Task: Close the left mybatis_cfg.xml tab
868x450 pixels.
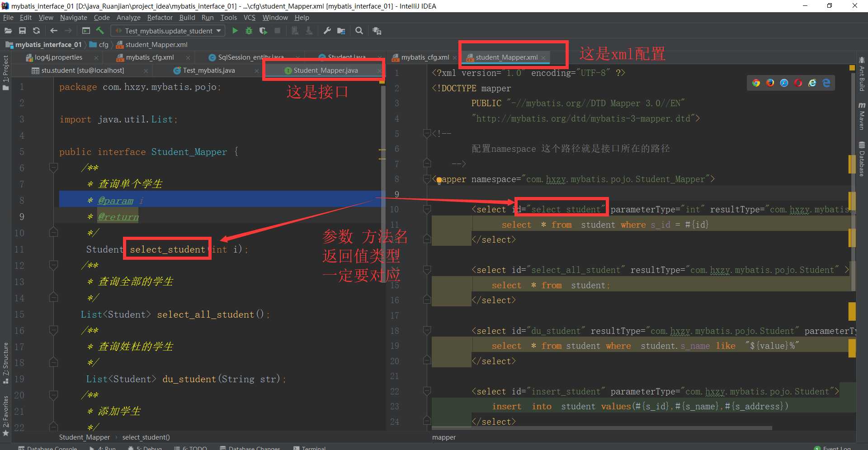Action: [x=188, y=58]
